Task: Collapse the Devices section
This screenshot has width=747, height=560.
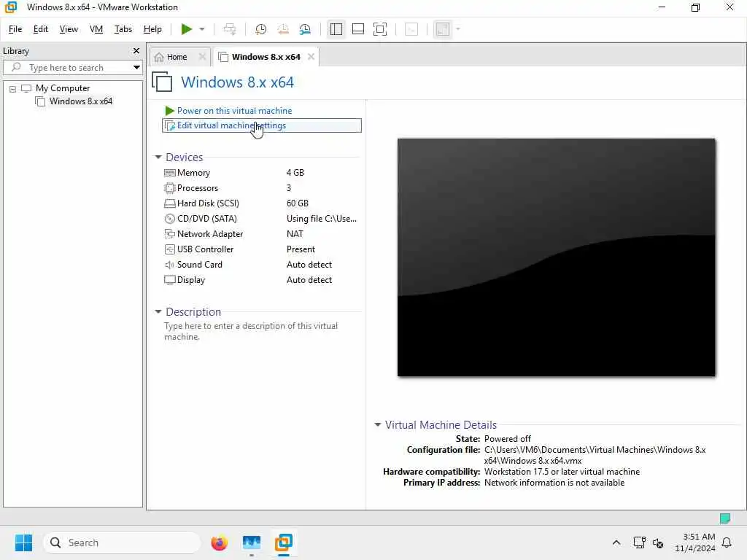Action: point(158,157)
